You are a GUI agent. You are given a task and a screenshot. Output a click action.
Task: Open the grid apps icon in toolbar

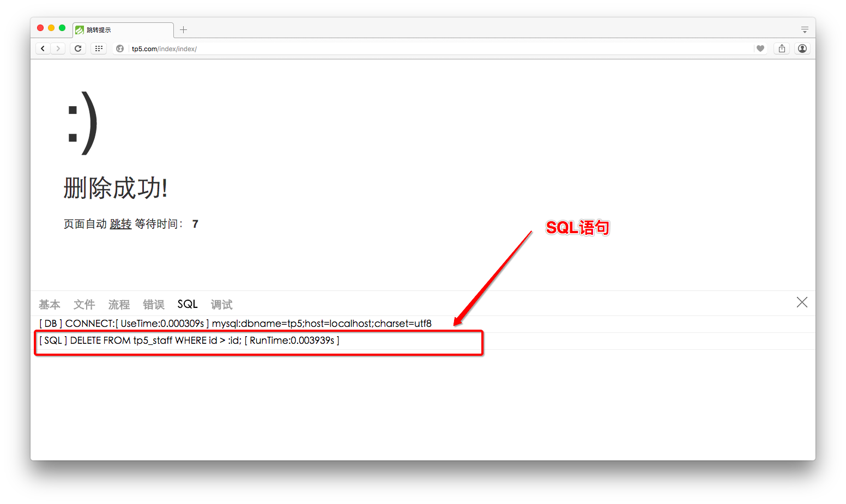click(x=99, y=48)
